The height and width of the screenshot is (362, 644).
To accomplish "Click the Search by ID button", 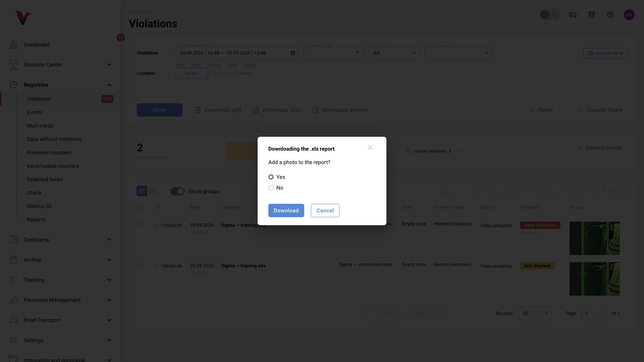I will 605,53.
